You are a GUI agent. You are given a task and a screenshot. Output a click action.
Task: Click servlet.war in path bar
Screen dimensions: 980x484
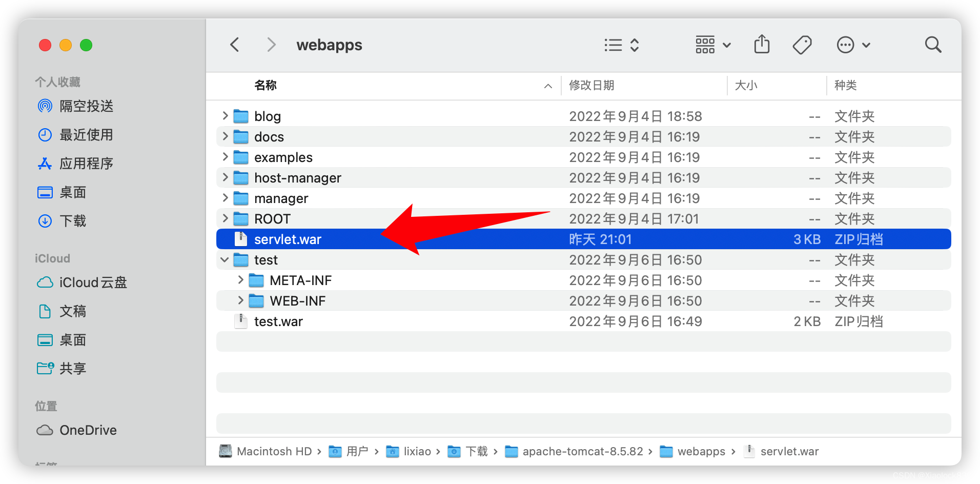click(781, 451)
